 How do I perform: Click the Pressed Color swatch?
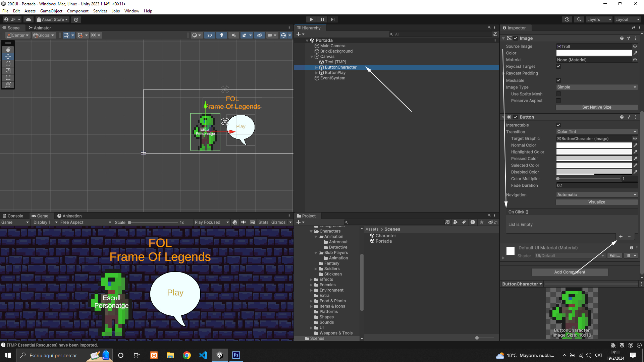pos(594,159)
